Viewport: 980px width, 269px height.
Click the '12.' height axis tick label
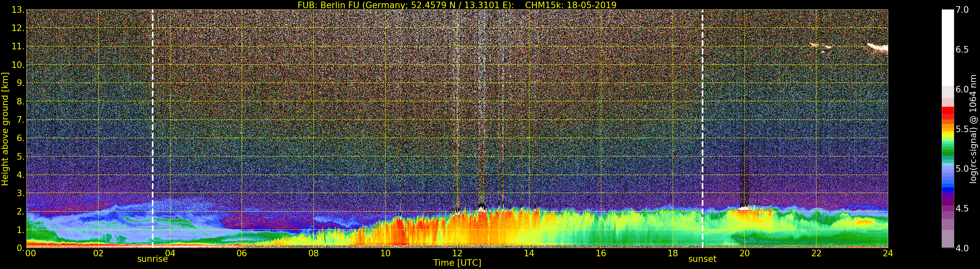[x=18, y=28]
